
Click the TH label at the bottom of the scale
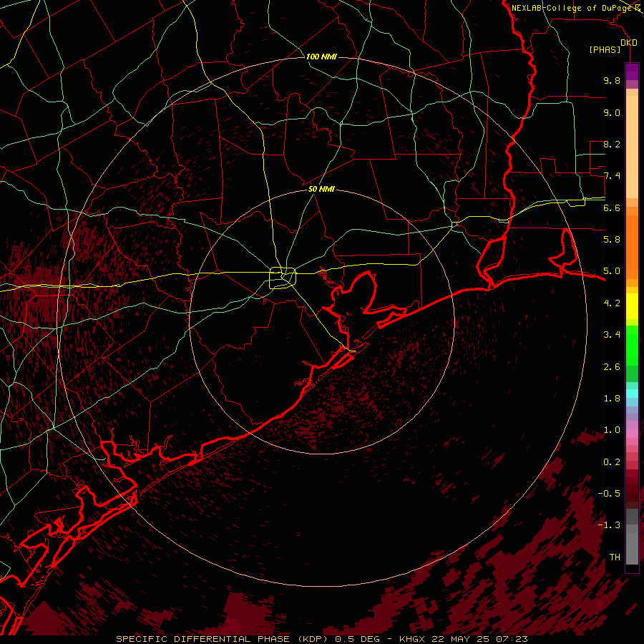615,557
